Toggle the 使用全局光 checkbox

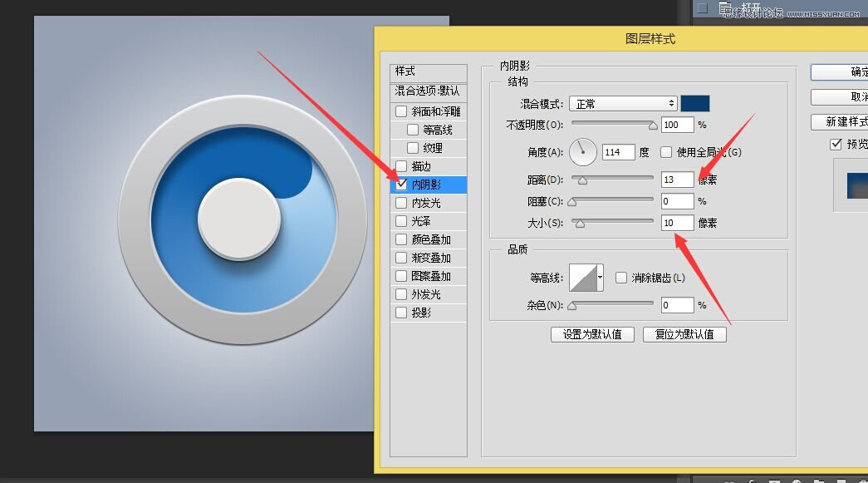(666, 152)
